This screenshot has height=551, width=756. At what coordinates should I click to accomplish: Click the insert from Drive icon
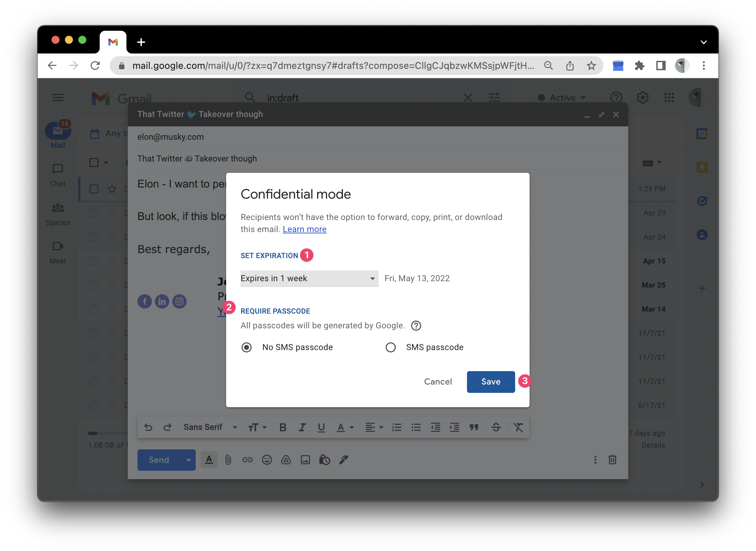click(286, 460)
